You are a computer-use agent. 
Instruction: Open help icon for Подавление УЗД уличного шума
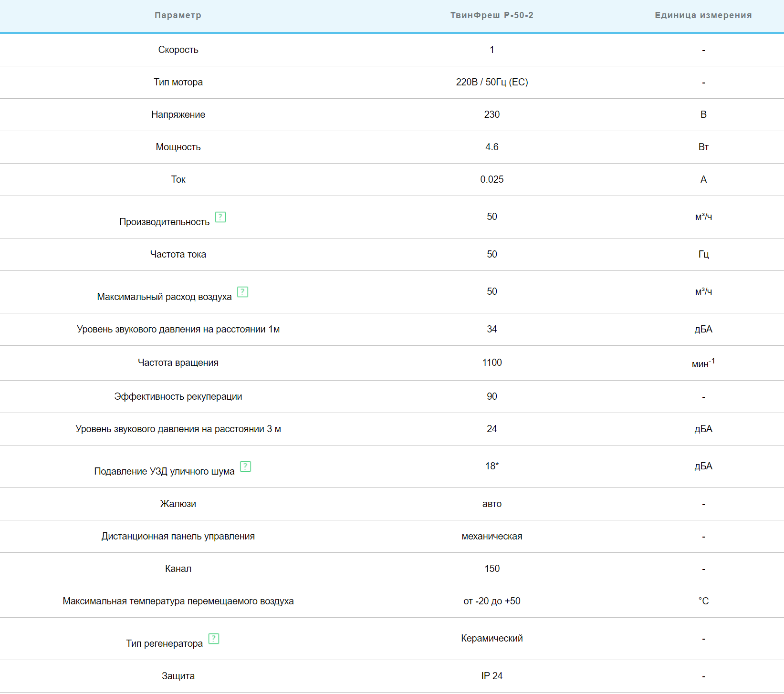[245, 466]
